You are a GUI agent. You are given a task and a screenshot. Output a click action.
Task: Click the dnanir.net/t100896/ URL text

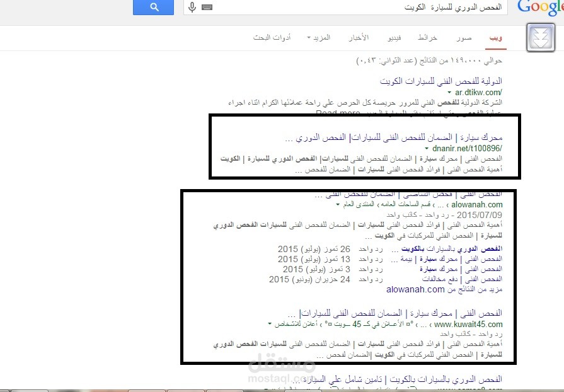(467, 149)
